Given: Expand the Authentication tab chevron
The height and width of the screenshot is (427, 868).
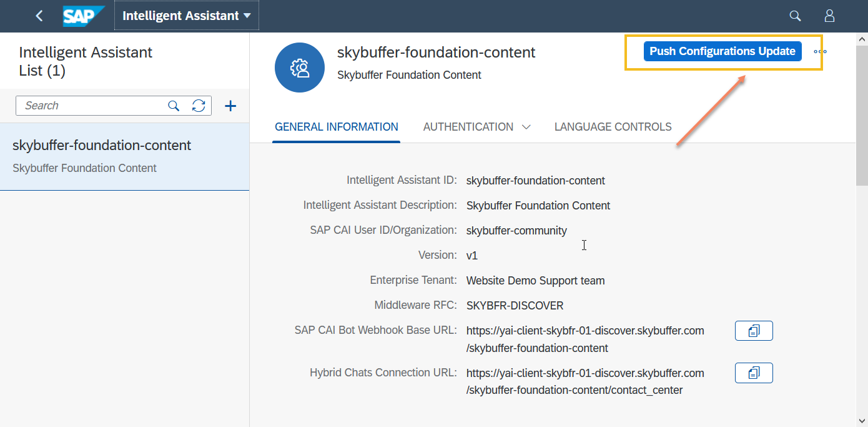Looking at the screenshot, I should [526, 127].
